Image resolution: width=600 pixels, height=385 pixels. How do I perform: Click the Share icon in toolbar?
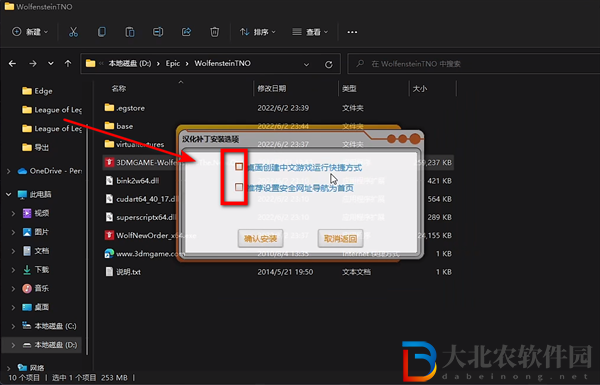click(x=186, y=32)
